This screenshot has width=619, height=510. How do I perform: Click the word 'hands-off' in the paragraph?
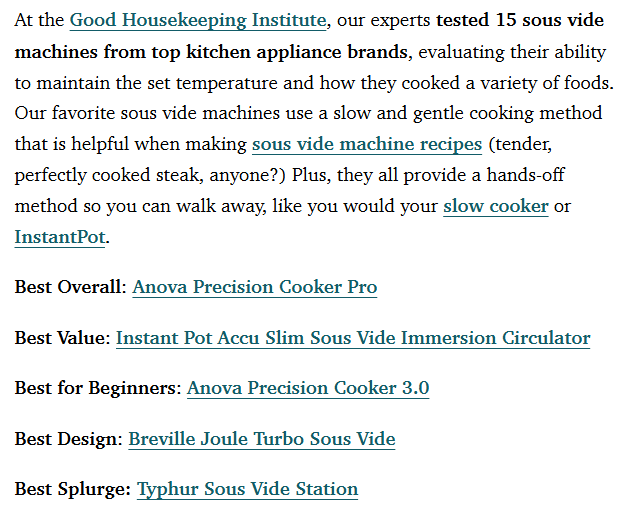(525, 175)
